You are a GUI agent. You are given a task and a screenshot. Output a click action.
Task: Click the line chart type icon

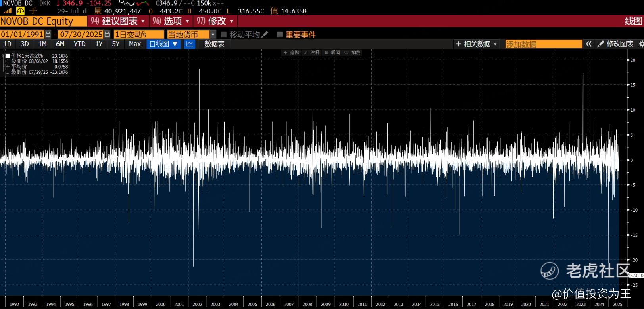point(190,44)
